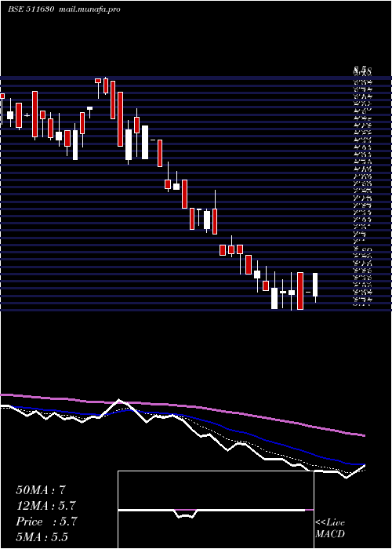The width and height of the screenshot is (392, 549).
Task: Click inside the Live MACD inset chart
Action: [x=216, y=510]
